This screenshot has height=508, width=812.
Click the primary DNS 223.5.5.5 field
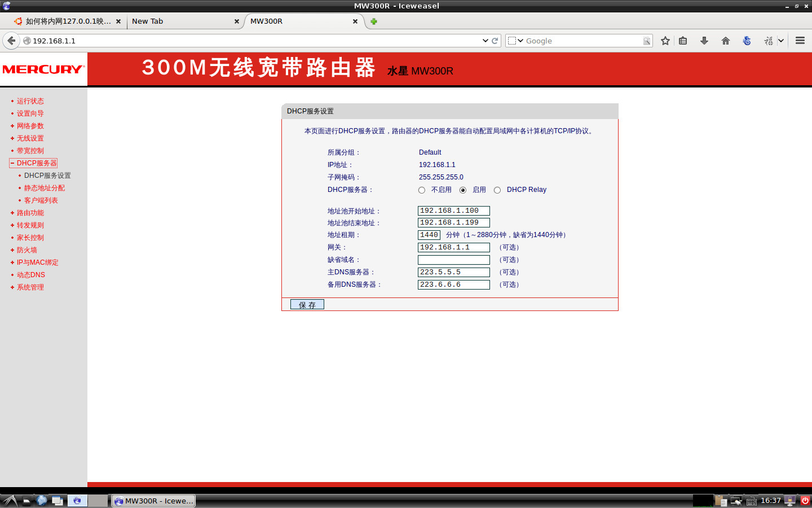454,272
